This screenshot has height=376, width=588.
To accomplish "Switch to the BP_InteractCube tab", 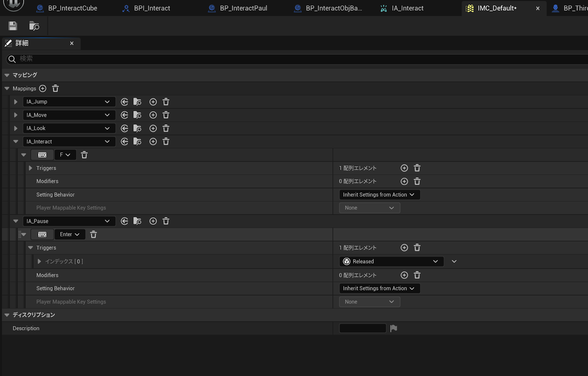I will click(x=72, y=8).
